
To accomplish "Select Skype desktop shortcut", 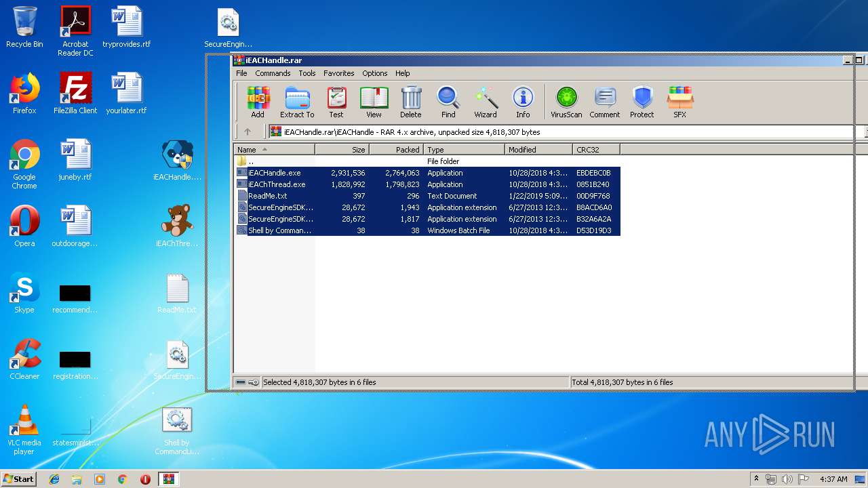I will (24, 293).
